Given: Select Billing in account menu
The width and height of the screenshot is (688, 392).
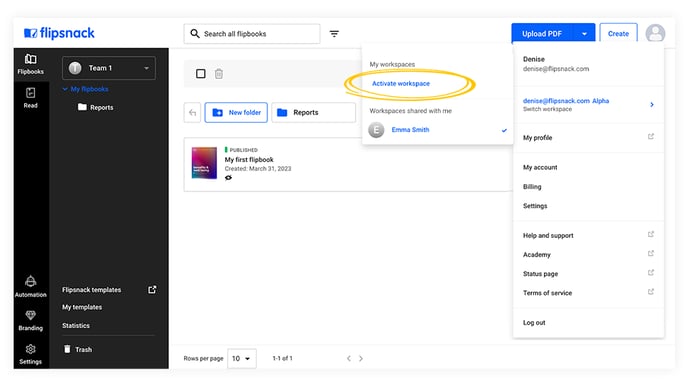Looking at the screenshot, I should click(x=532, y=187).
